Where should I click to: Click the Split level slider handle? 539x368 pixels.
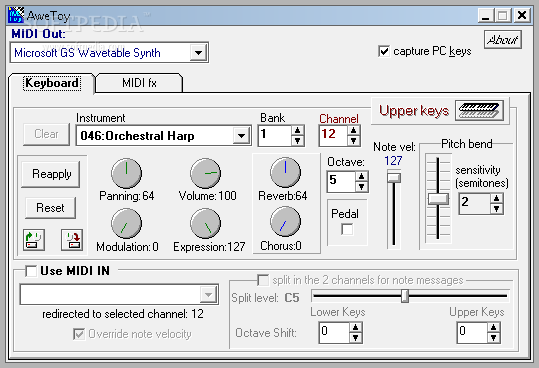(x=405, y=296)
